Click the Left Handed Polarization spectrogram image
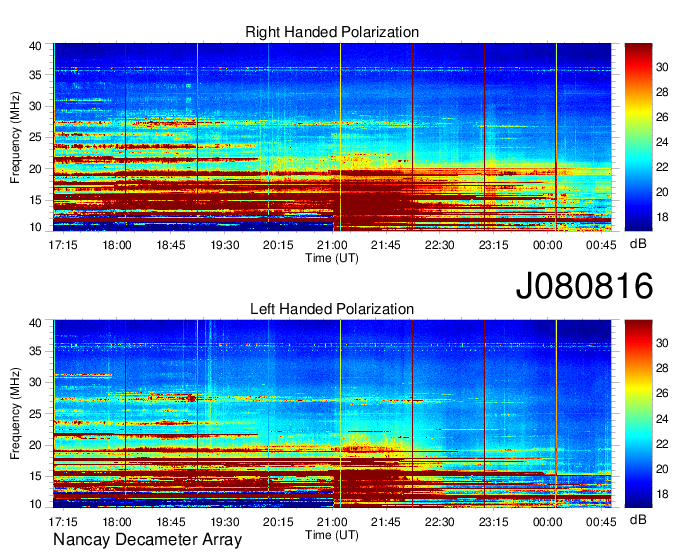The image size is (680, 552). pyautogui.click(x=332, y=414)
